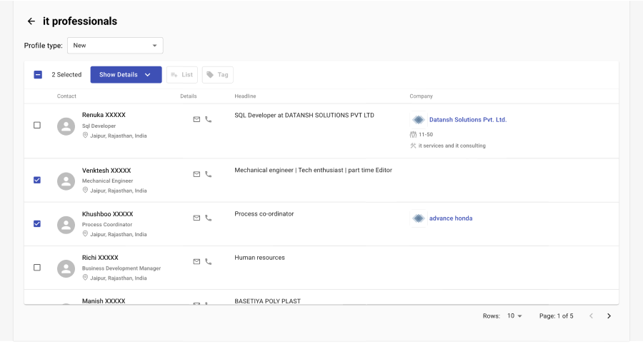Click the back arrow beside it professionals
The width and height of the screenshot is (643, 364).
pos(31,21)
